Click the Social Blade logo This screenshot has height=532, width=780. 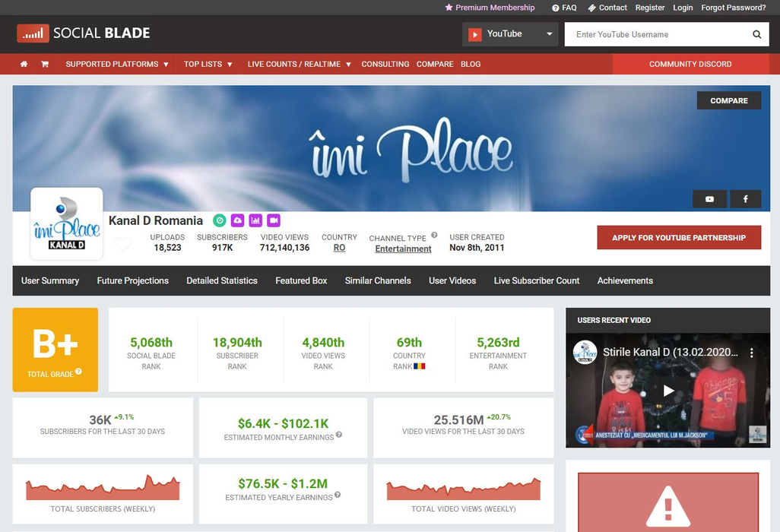83,33
